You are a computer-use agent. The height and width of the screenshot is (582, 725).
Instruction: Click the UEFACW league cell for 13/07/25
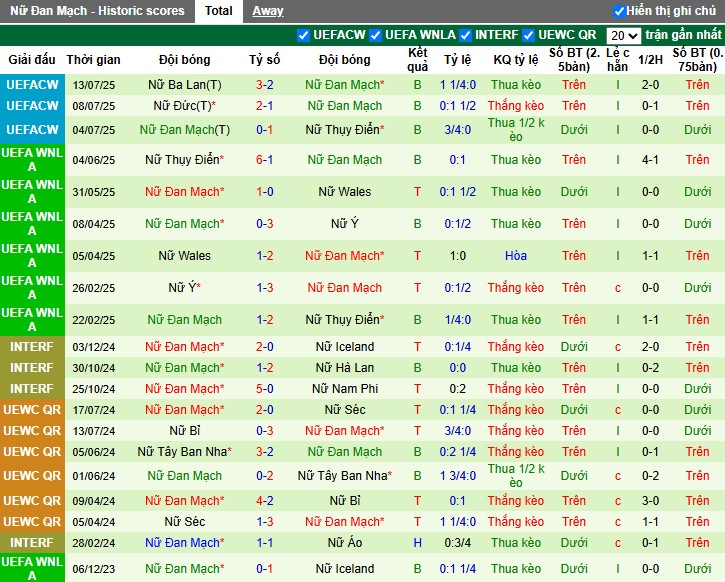click(x=31, y=85)
